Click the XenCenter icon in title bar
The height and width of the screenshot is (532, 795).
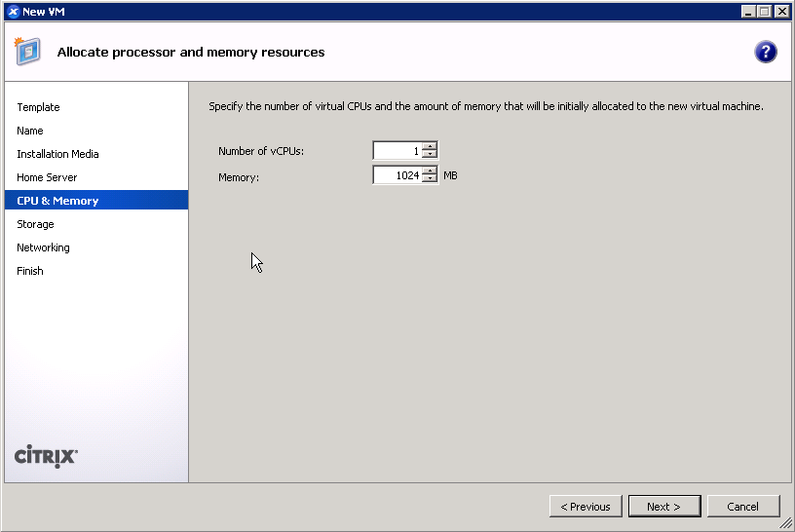[14, 11]
